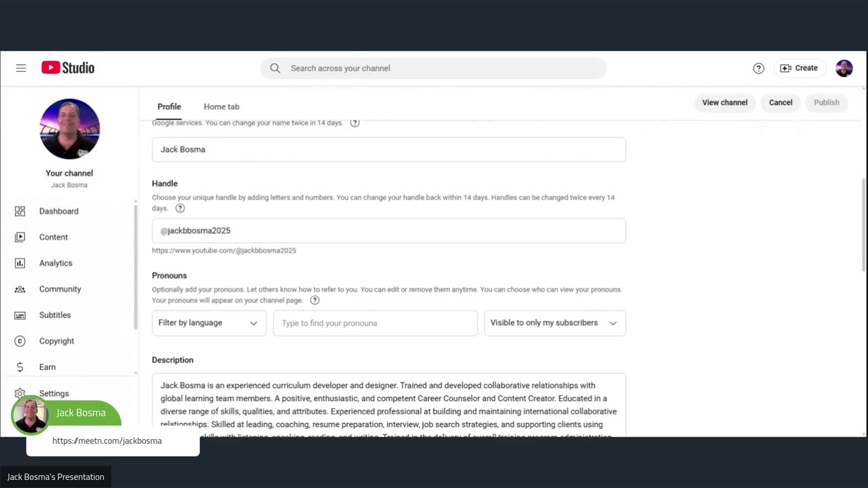Click help icon next to Pronouns text
This screenshot has height=488, width=868.
[315, 300]
